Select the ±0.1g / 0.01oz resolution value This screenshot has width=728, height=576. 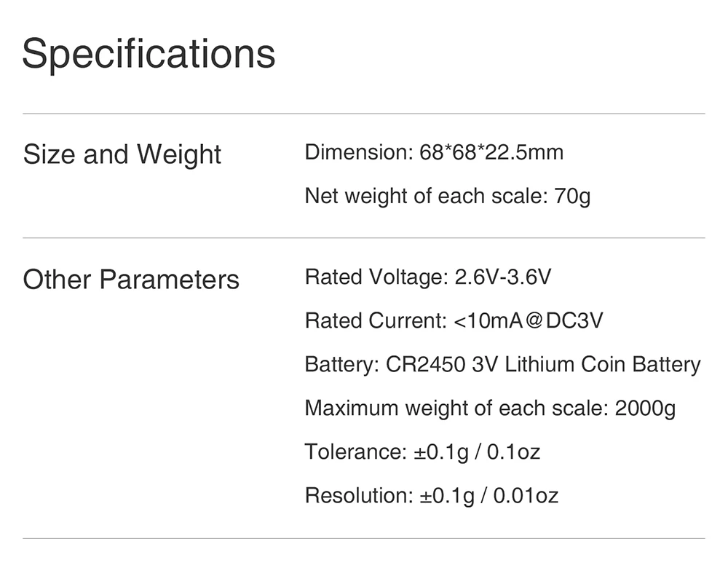[489, 496]
